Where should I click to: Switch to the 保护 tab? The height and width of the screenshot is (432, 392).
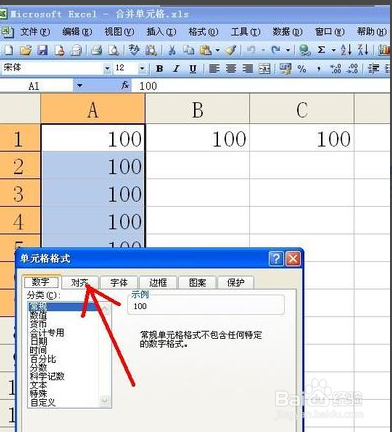tap(236, 283)
